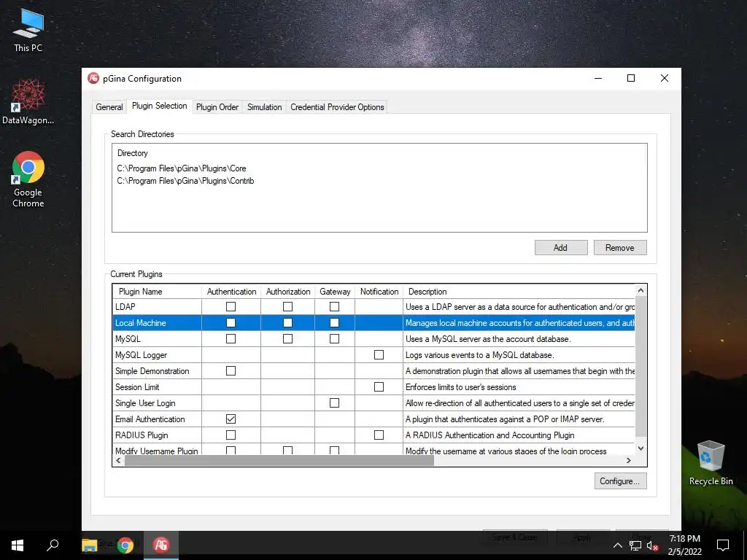The image size is (747, 560).
Task: Click Remove search directory button
Action: (x=620, y=248)
